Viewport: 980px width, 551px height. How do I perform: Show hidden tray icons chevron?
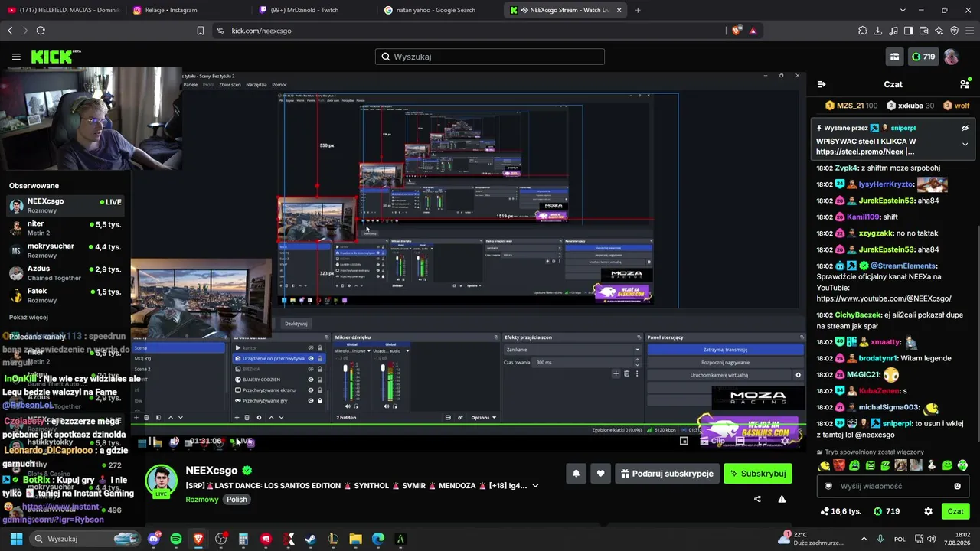tap(864, 539)
